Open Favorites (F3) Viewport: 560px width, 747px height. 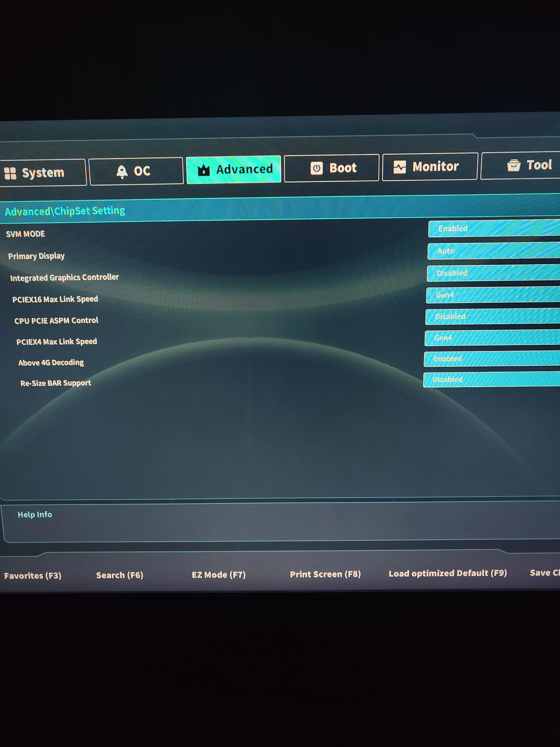pyautogui.click(x=33, y=575)
